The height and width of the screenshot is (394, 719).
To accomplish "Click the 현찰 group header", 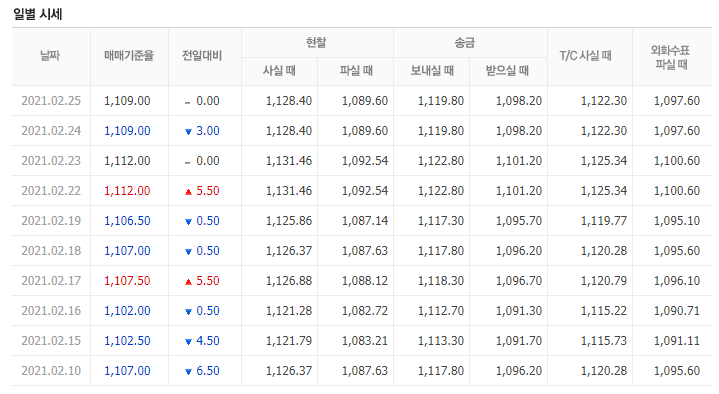I will coord(316,43).
